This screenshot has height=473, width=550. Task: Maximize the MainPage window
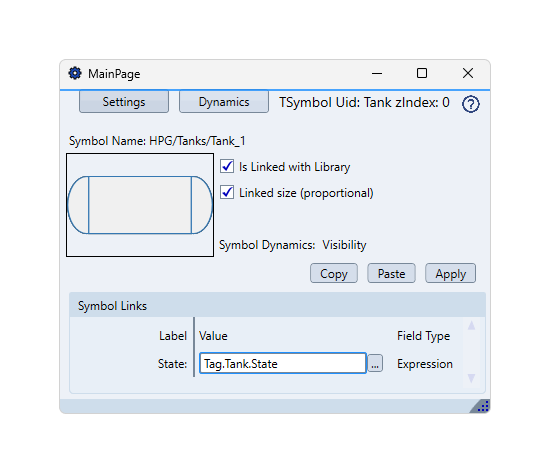click(x=422, y=73)
